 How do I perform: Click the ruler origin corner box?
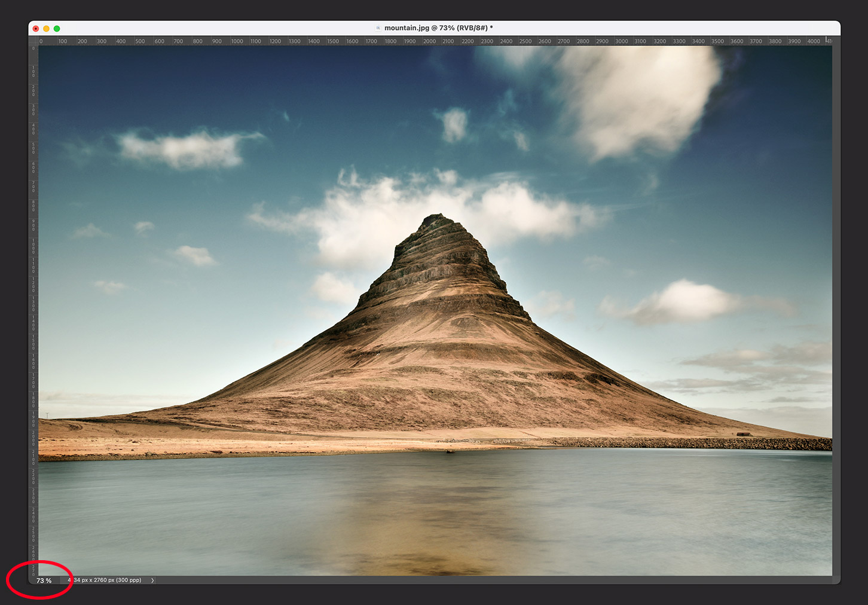pos(33,41)
